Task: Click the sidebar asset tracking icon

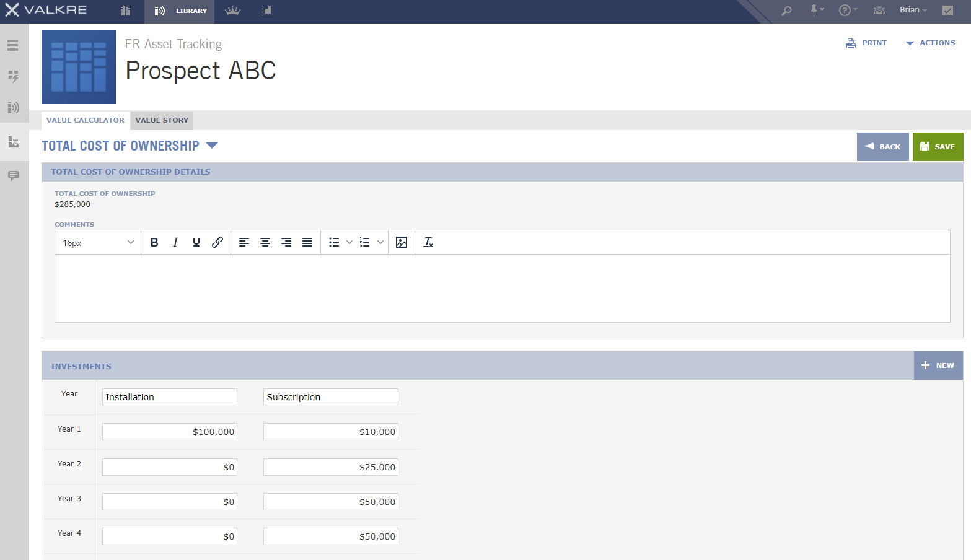Action: point(13,142)
